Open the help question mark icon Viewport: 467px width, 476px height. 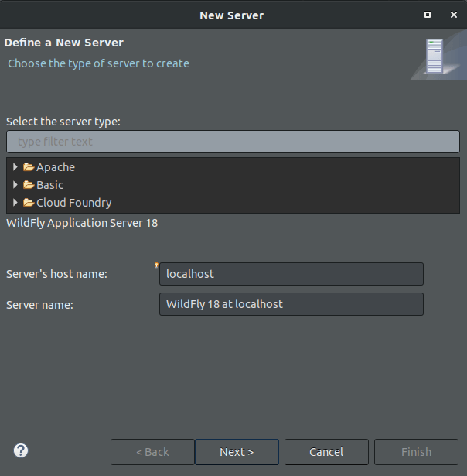21,450
